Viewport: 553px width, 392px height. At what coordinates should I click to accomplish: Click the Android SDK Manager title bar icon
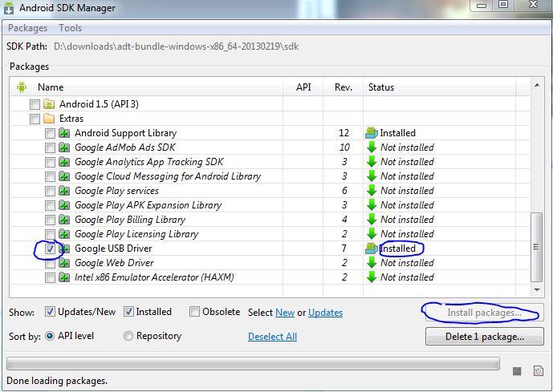(9, 8)
